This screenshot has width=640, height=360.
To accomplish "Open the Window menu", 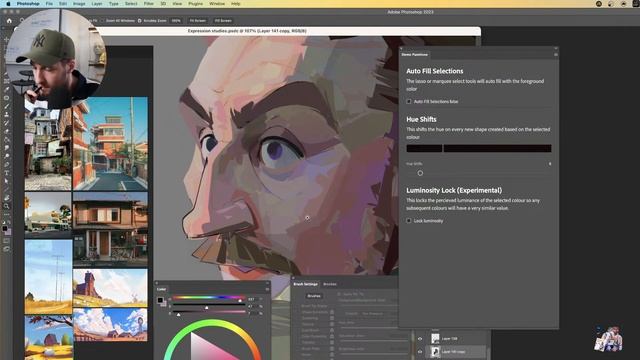I will [217, 4].
